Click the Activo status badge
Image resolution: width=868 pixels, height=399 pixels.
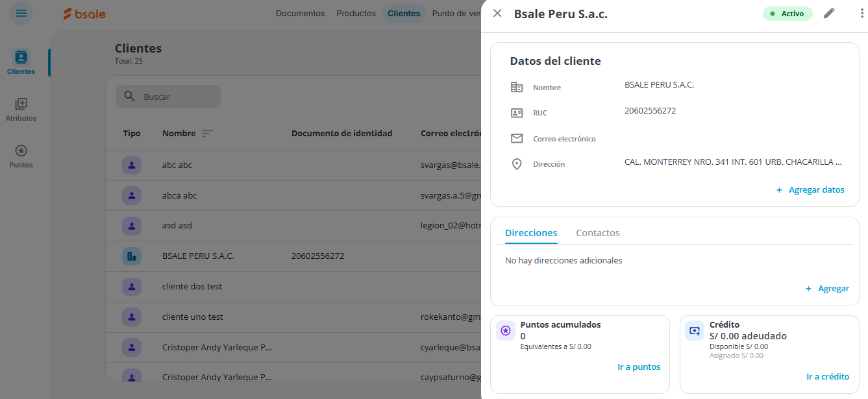(x=787, y=14)
